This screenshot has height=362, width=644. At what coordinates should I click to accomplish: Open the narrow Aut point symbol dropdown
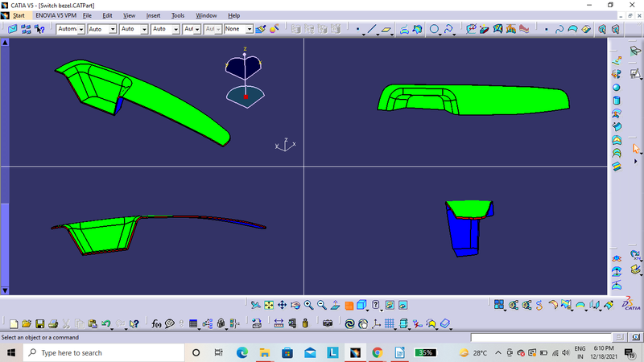192,29
